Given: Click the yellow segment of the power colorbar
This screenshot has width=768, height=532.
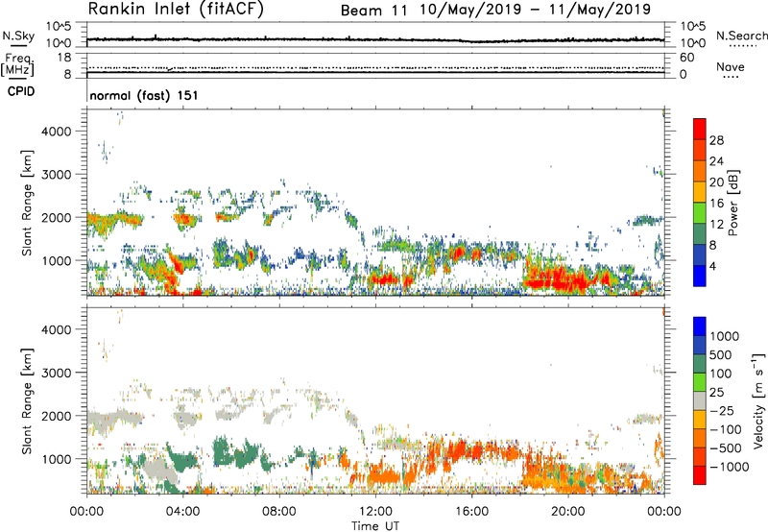Looking at the screenshot, I should point(700,192).
